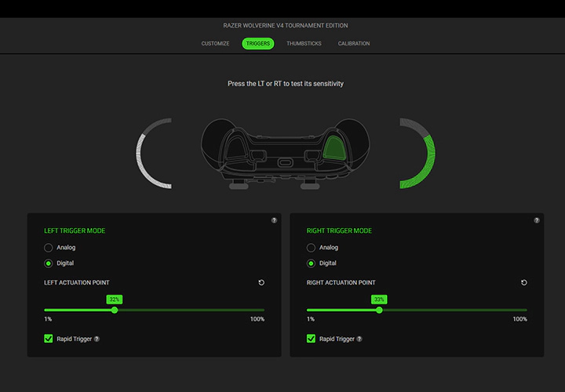This screenshot has height=392, width=565.
Task: Click the Left Actuation Point label
Action: click(x=77, y=282)
